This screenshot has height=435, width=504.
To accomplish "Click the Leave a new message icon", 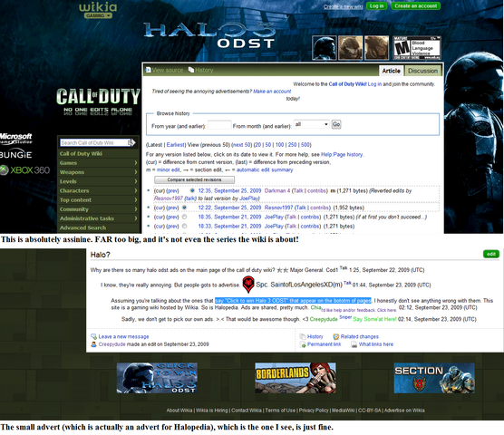I will 94,336.
